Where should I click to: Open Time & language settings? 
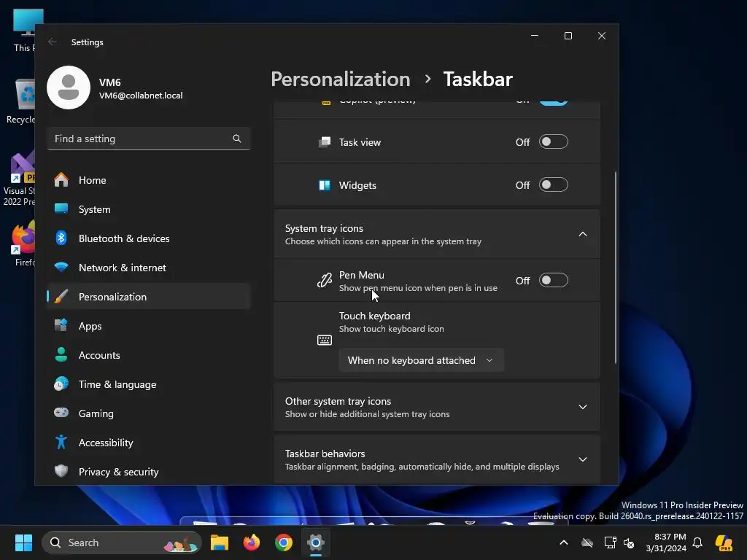[x=149, y=384]
